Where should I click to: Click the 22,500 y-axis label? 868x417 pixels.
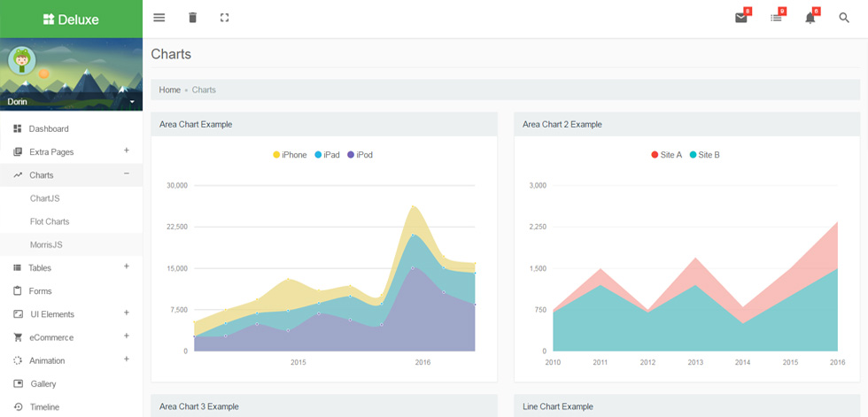177,227
